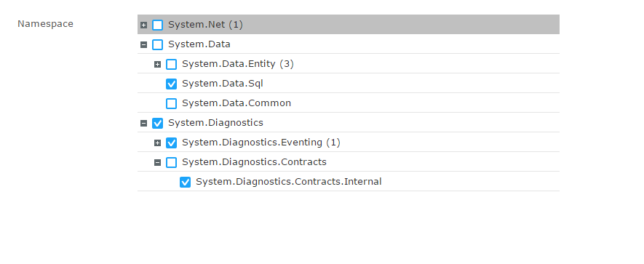Check the System.Net checkbox
The height and width of the screenshot is (264, 644).
pos(157,25)
